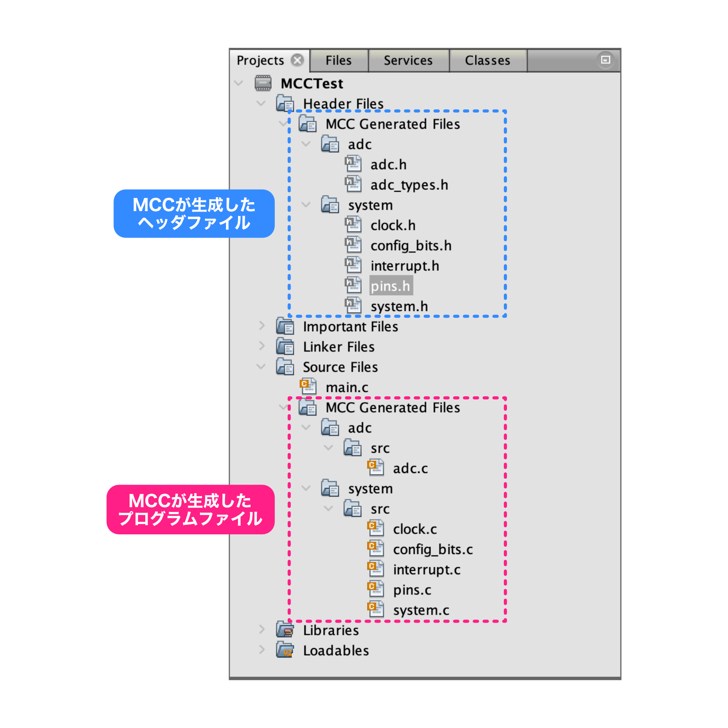Select the Projects tab
728x728 pixels.
click(260, 61)
